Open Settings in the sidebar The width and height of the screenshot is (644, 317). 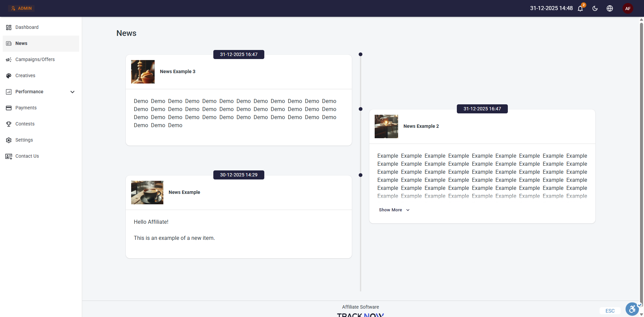click(24, 140)
